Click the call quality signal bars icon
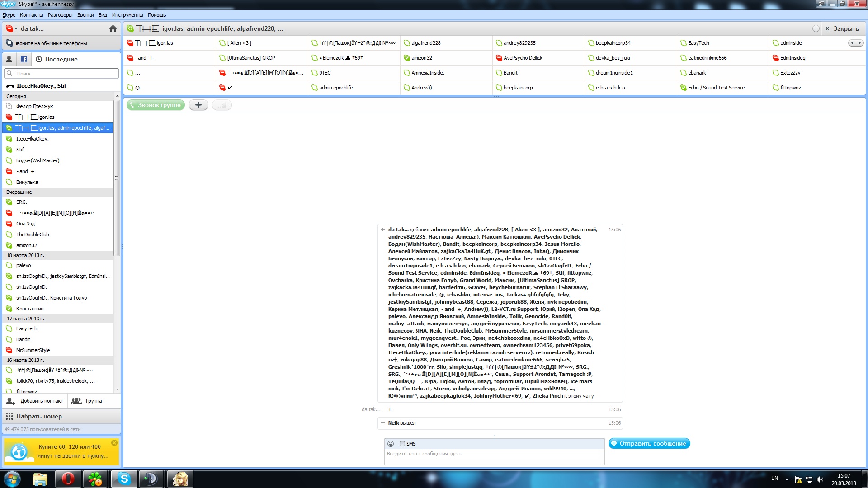The width and height of the screenshot is (868, 488). click(x=222, y=105)
